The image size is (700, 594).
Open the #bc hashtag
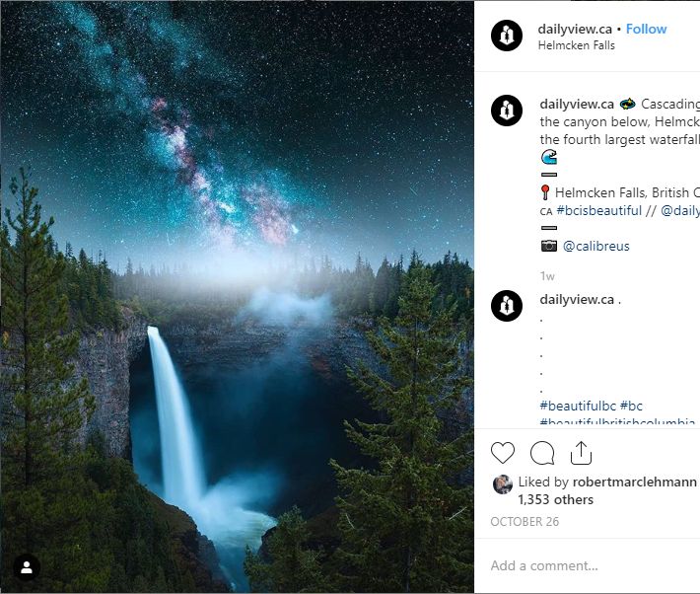(631, 406)
